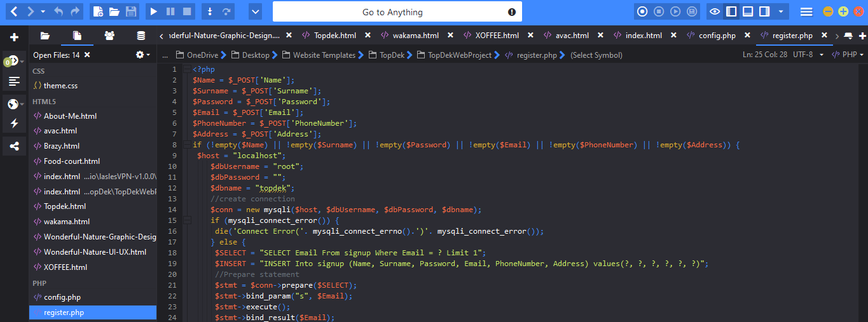Open the Collaboration people icon tab
This screenshot has width=868, height=322.
[109, 36]
